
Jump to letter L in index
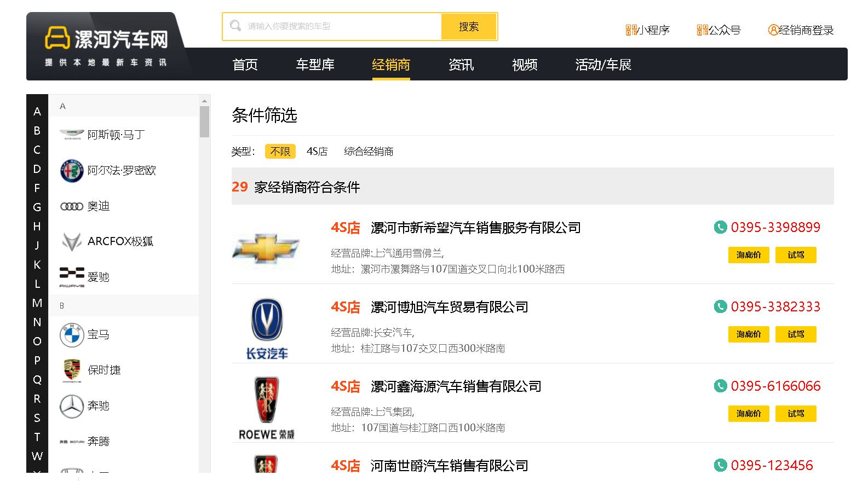[x=37, y=284]
